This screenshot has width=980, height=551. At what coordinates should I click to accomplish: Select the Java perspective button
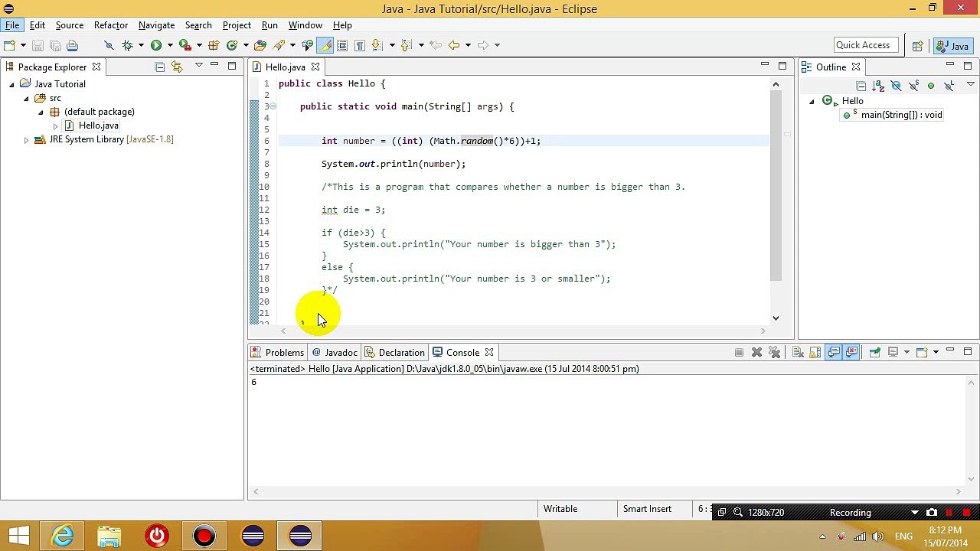[952, 46]
